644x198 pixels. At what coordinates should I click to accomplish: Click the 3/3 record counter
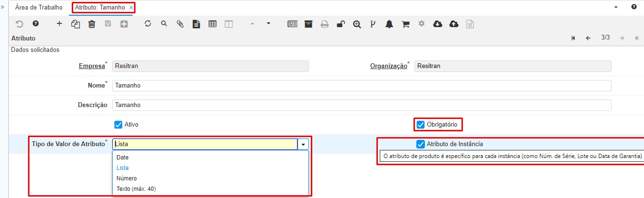(x=606, y=38)
